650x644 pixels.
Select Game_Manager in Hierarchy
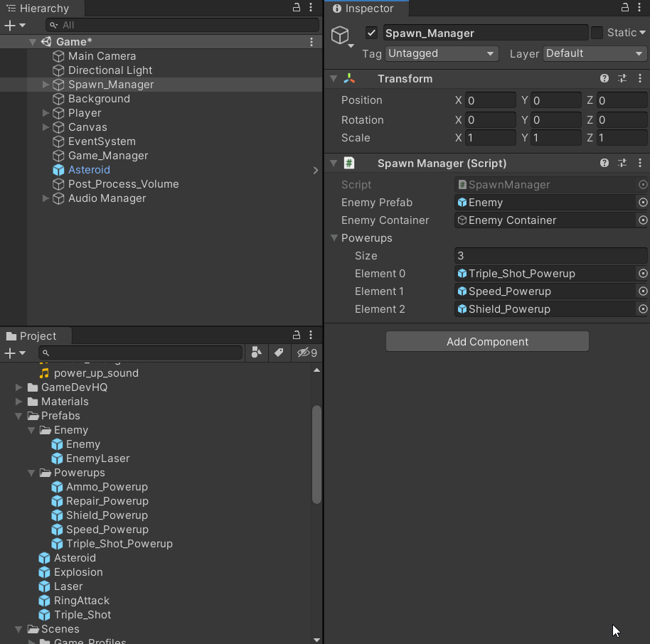pos(108,156)
